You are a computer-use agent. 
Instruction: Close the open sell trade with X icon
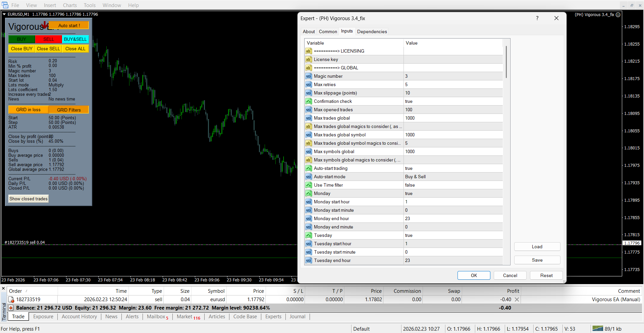tap(517, 299)
